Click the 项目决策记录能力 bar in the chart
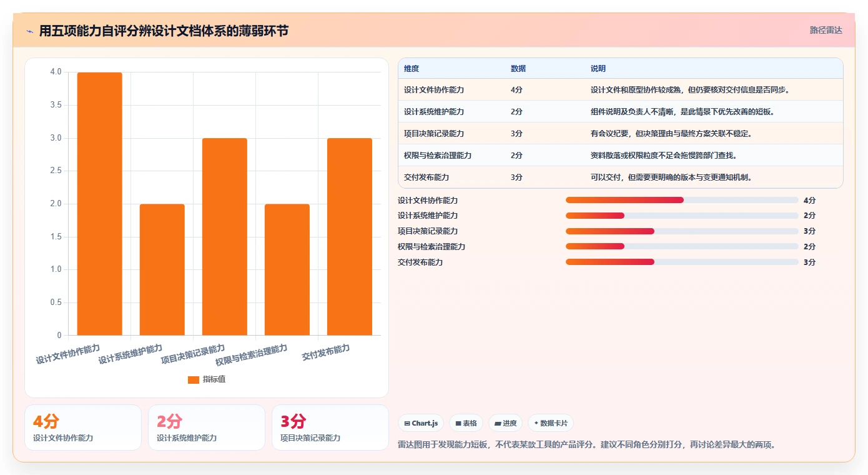This screenshot has width=868, height=475. pos(225,236)
